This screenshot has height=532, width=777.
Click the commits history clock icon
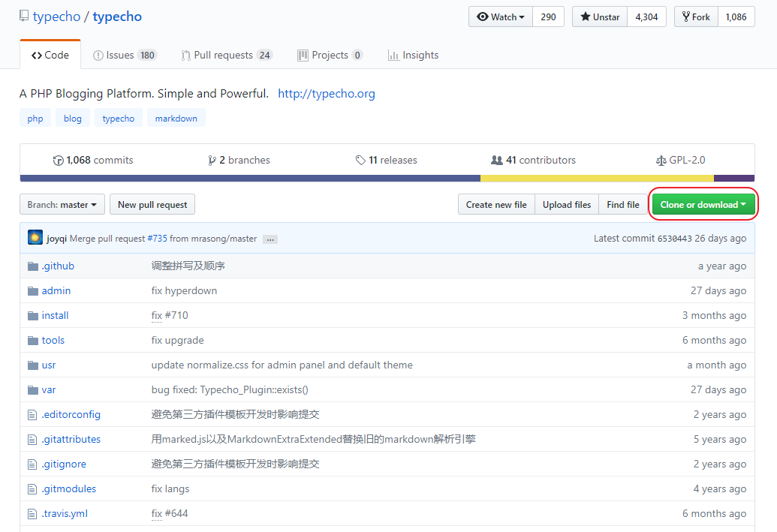[58, 161]
